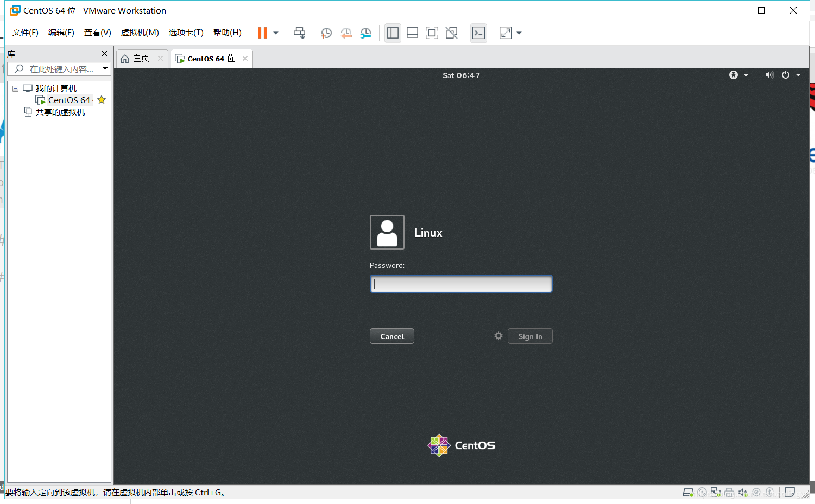Toggle the thumbnail bar view
The height and width of the screenshot is (504, 815).
point(412,33)
